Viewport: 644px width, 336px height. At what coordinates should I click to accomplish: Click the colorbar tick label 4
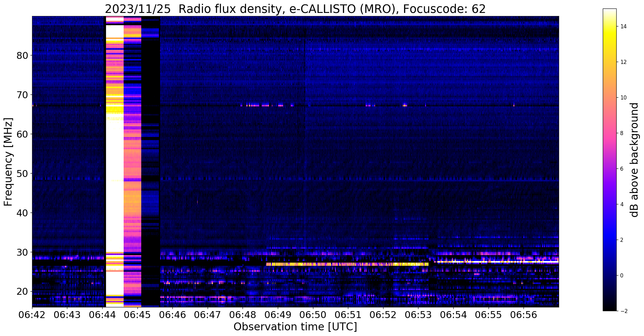[x=621, y=204]
